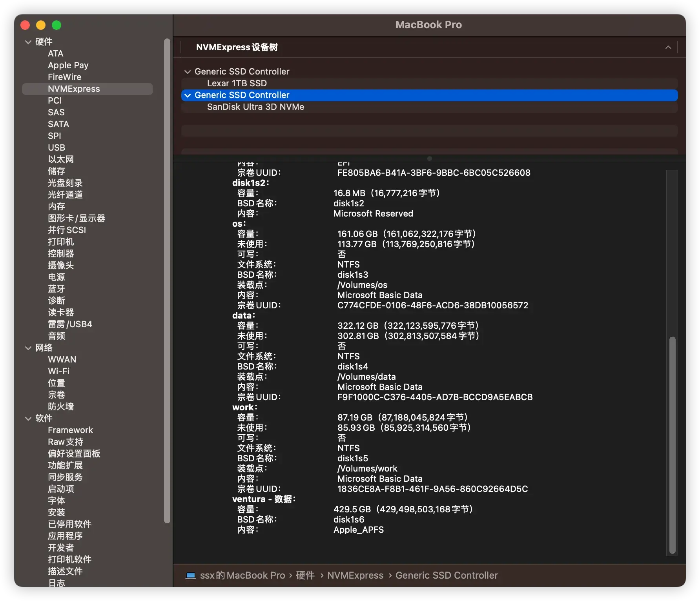
Task: Select 宗卷 in the sidebar
Action: coord(57,395)
